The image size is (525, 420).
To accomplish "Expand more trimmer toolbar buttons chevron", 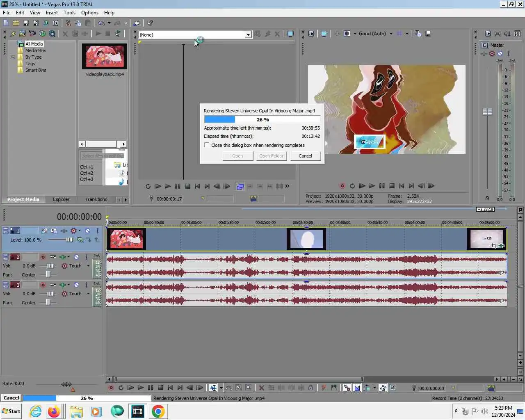I will 287,186.
